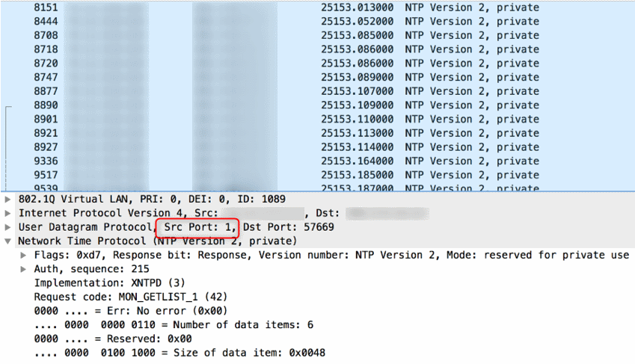The width and height of the screenshot is (635, 364).
Task: Select the Flags: 0xd7 Response bit line
Action: (331, 255)
